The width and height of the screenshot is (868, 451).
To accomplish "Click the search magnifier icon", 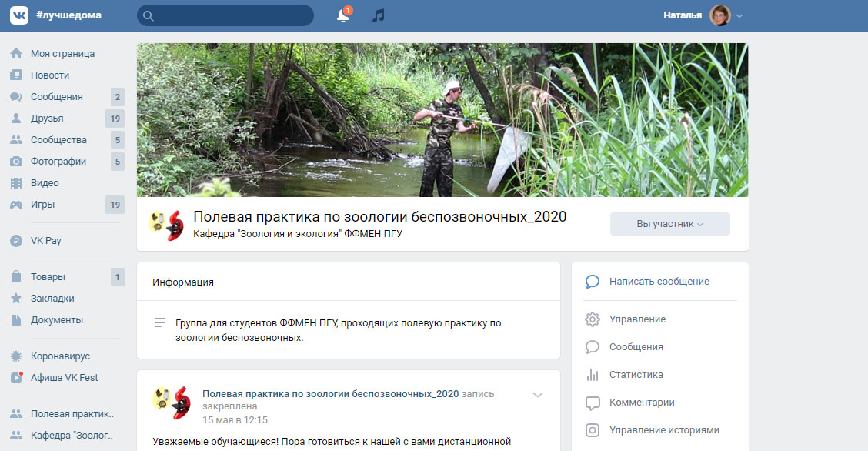I will [149, 16].
